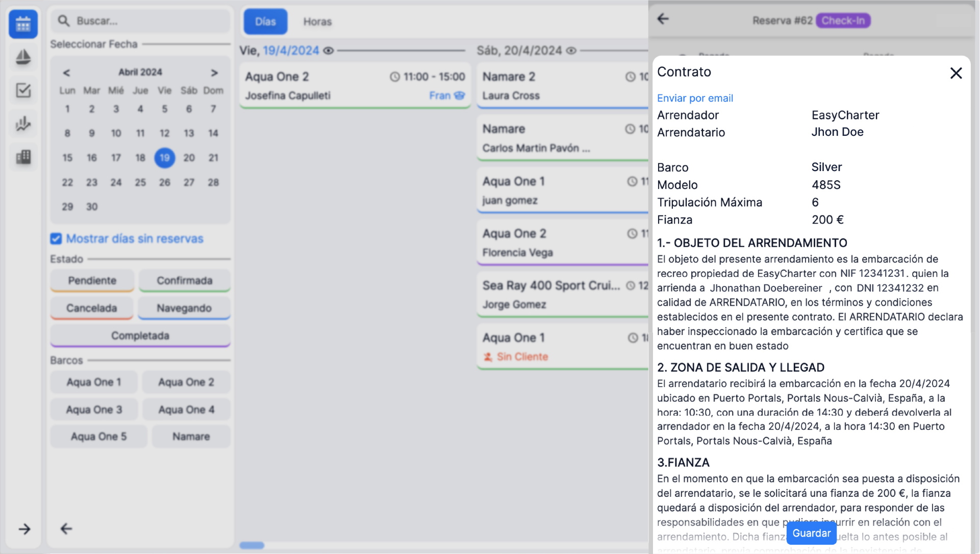Select day 1 in calendar
980x554 pixels.
point(67,109)
